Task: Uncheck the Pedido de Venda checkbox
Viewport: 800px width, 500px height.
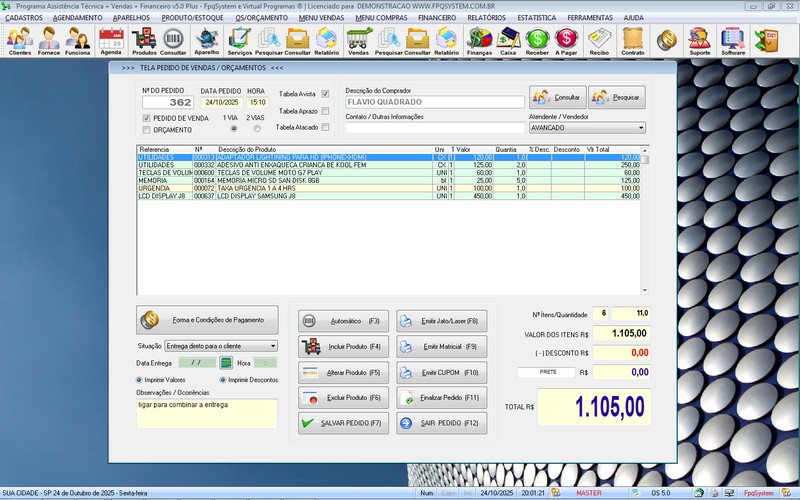Action: [147, 118]
